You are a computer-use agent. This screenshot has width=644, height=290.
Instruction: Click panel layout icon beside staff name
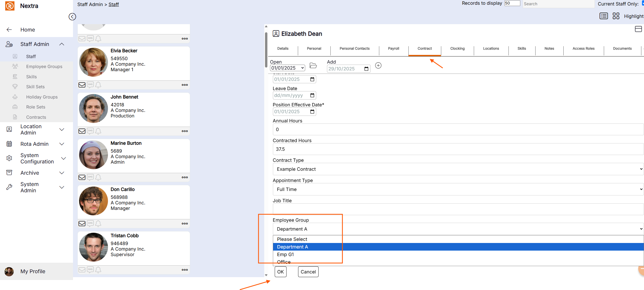[x=638, y=29]
